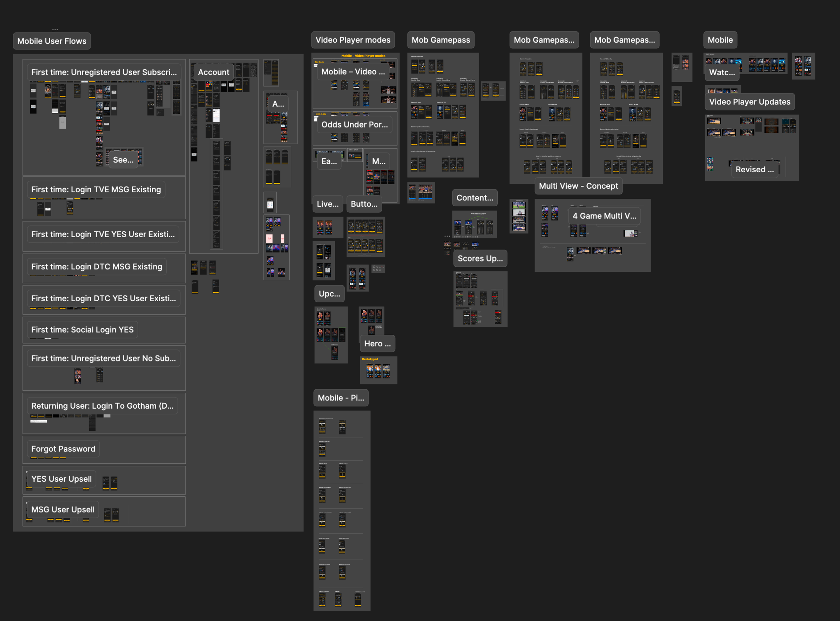Click 'First time: Social Login YES' label
Image resolution: width=840 pixels, height=621 pixels.
[x=82, y=330]
